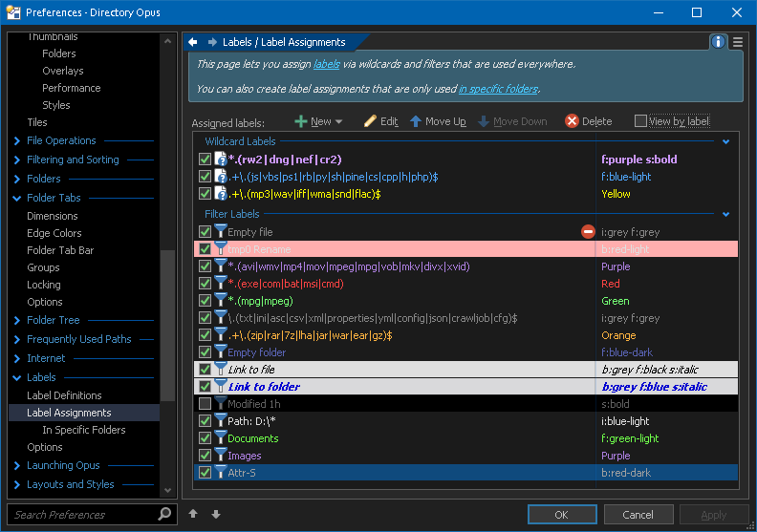The width and height of the screenshot is (757, 532).
Task: Click the OK button
Action: point(562,514)
